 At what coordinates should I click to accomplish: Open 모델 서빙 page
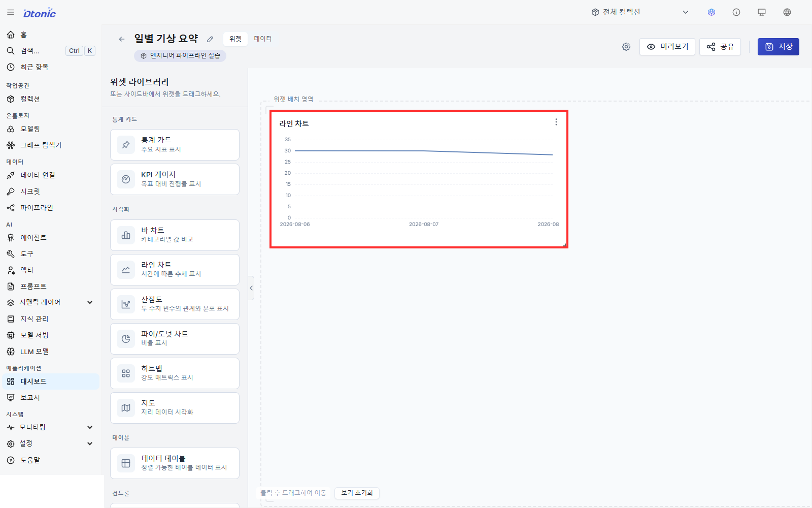pyautogui.click(x=51, y=335)
